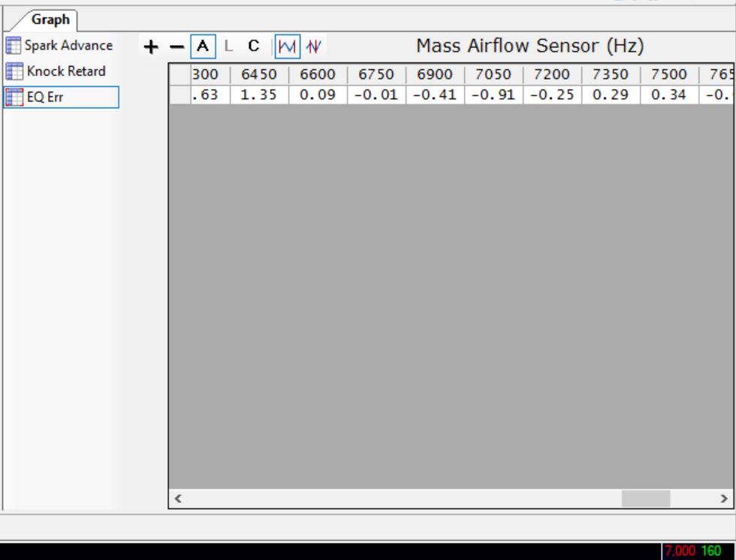Click the 6900 column header

tap(435, 74)
